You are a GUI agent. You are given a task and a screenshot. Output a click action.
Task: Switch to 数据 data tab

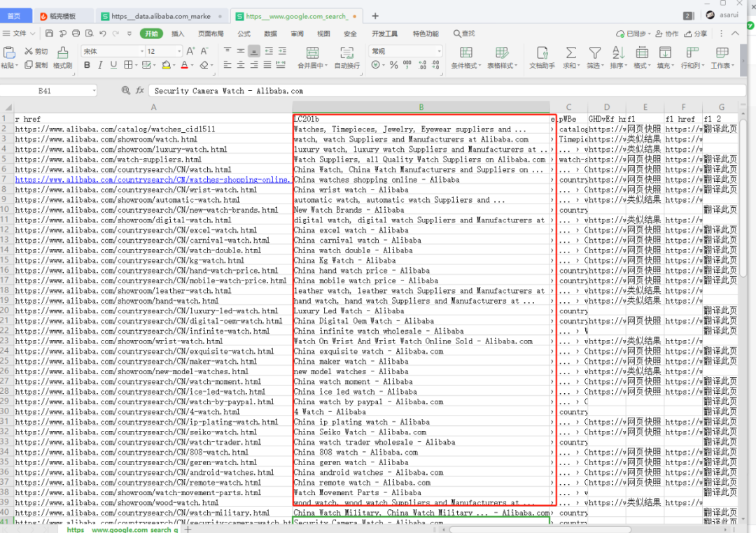270,34
